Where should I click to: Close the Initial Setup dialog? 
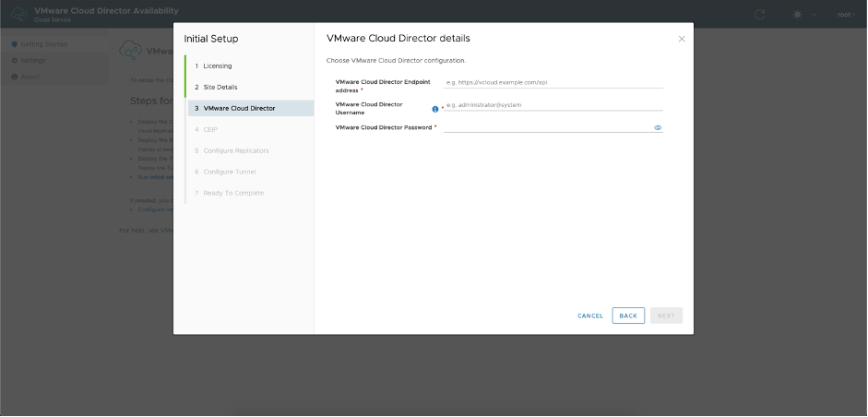682,39
